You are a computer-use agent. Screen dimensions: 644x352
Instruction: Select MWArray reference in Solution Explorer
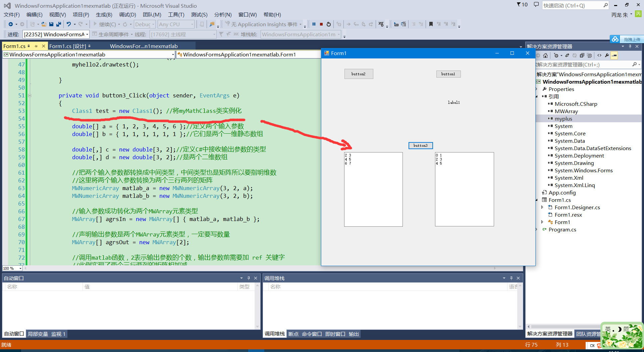point(566,111)
